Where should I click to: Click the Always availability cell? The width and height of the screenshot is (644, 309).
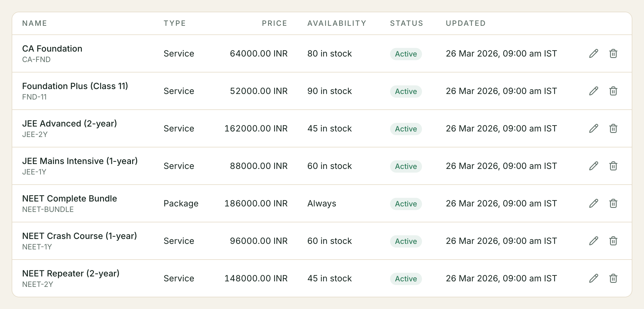[x=322, y=203]
